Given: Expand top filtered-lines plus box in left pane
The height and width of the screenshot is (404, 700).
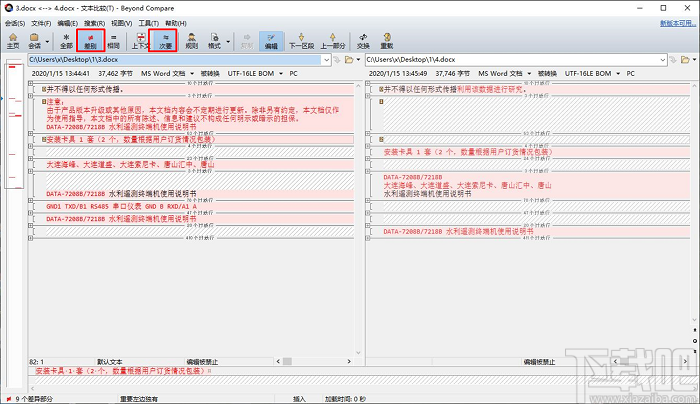Looking at the screenshot, I should (x=30, y=83).
